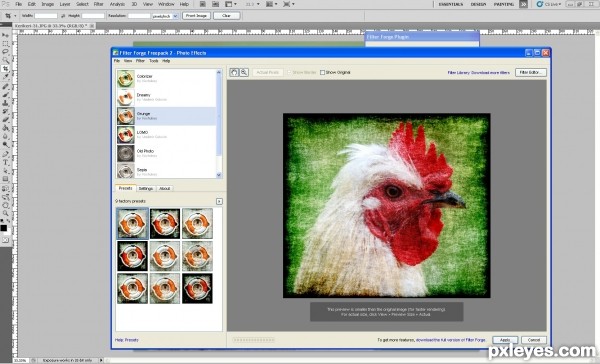
Task: Select the Colorizer filter in list
Action: pos(166,78)
